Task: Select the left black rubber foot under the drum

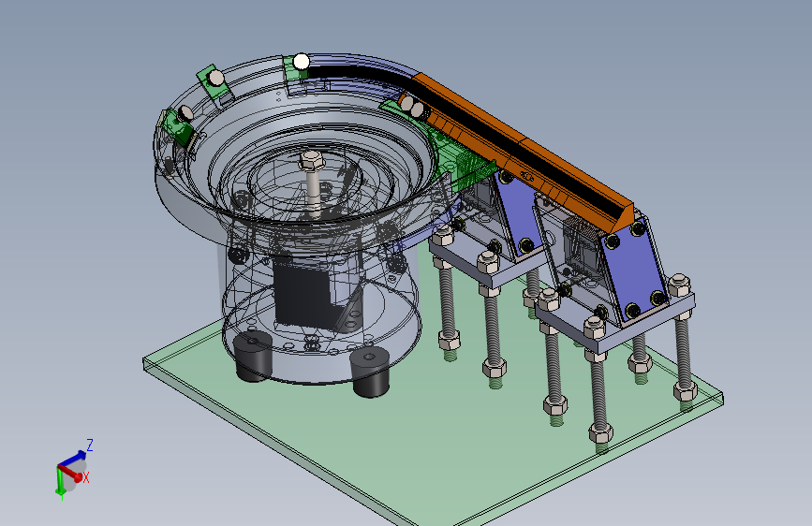Action: pos(254,358)
